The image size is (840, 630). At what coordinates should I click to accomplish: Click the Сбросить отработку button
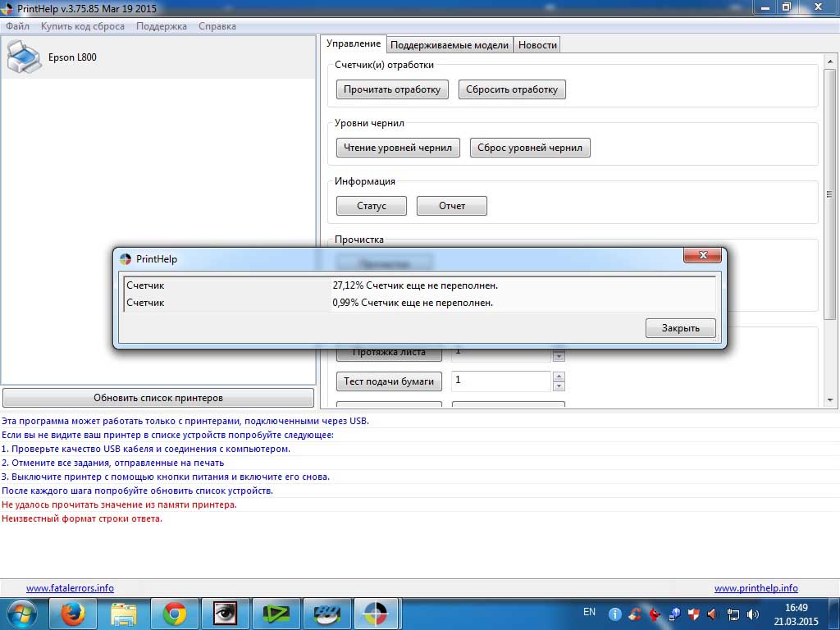512,89
